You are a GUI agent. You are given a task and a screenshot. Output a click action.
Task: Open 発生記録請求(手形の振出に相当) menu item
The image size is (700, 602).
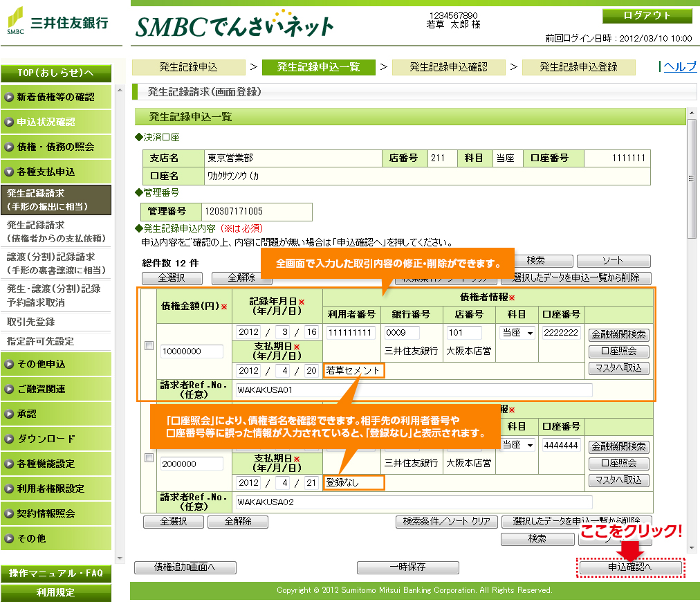click(56, 200)
